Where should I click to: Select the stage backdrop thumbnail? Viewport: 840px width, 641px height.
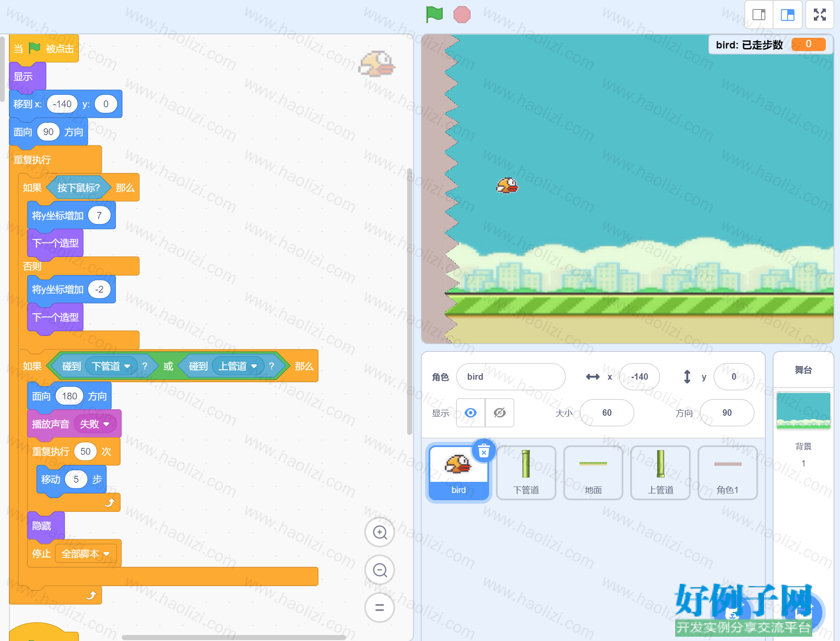pos(804,411)
